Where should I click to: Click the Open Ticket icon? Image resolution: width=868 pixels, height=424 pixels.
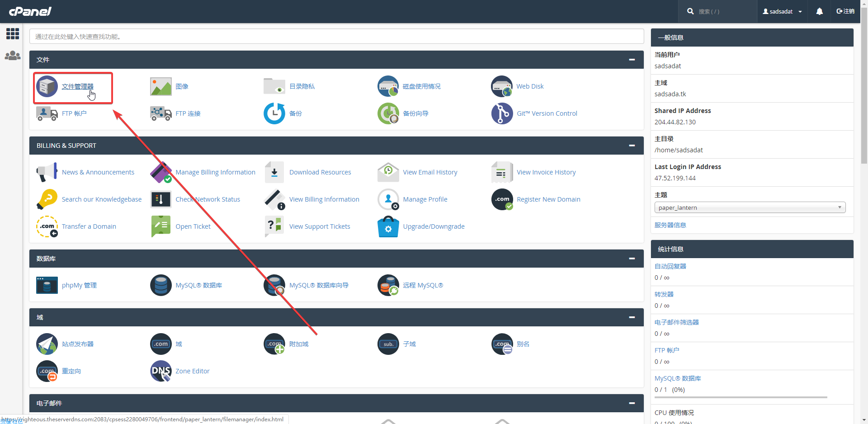coord(161,226)
